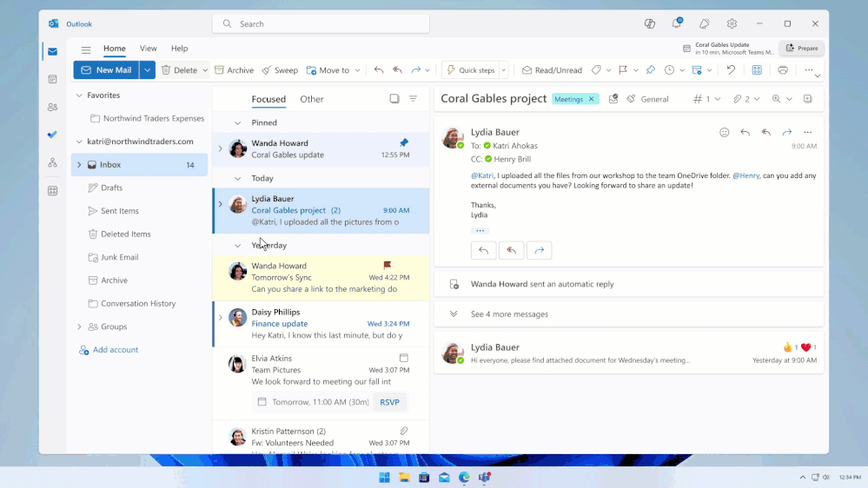Open the New Mail dropdown arrow
The height and width of the screenshot is (488, 868).
[147, 69]
